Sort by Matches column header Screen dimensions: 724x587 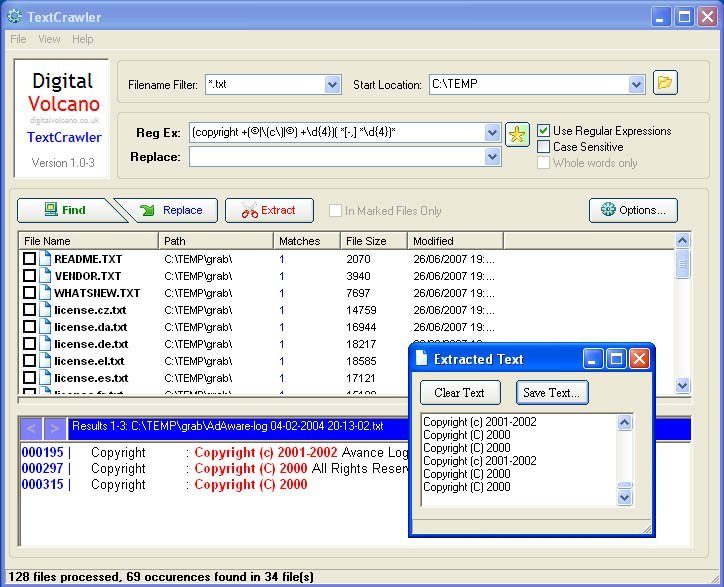[x=307, y=241]
